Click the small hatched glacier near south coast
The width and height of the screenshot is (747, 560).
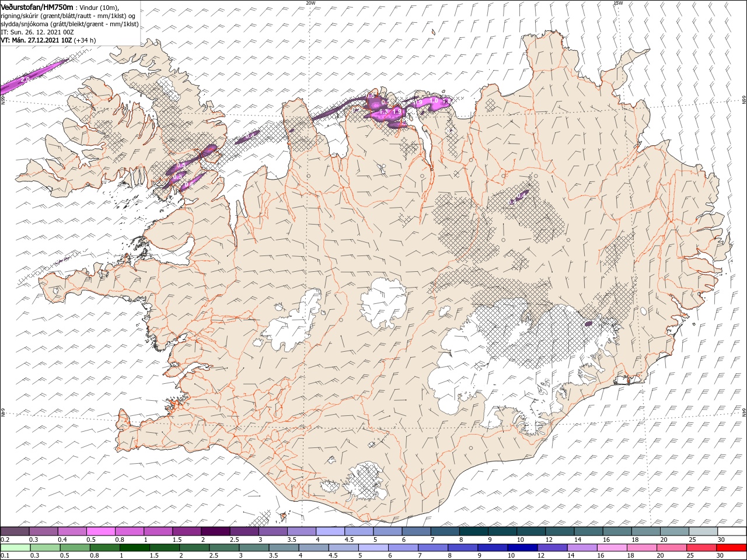pyautogui.click(x=365, y=482)
